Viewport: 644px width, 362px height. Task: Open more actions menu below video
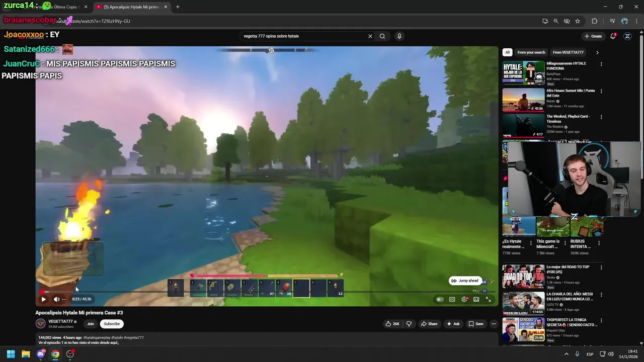494,324
